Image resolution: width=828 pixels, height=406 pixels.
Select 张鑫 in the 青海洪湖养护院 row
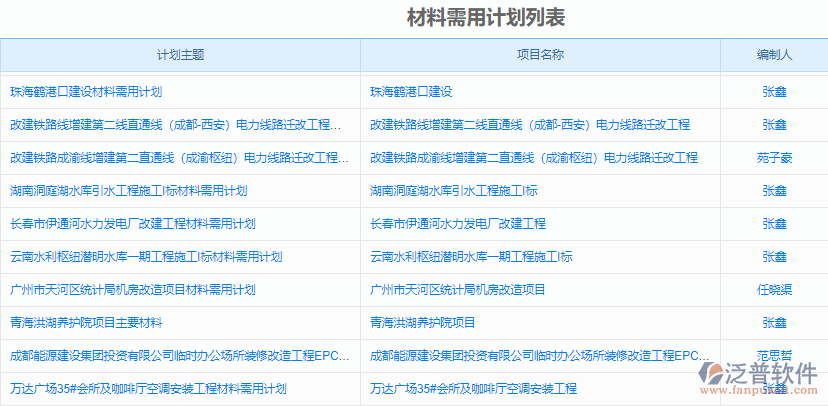pos(774,323)
